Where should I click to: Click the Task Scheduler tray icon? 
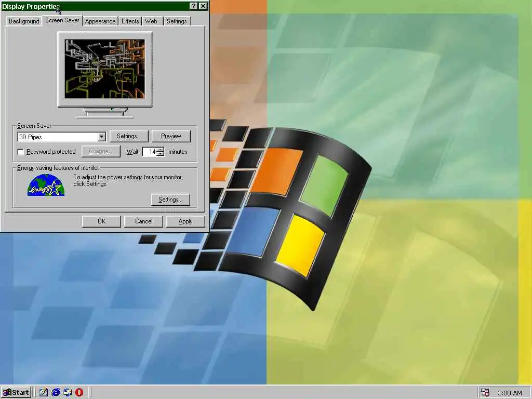point(485,393)
